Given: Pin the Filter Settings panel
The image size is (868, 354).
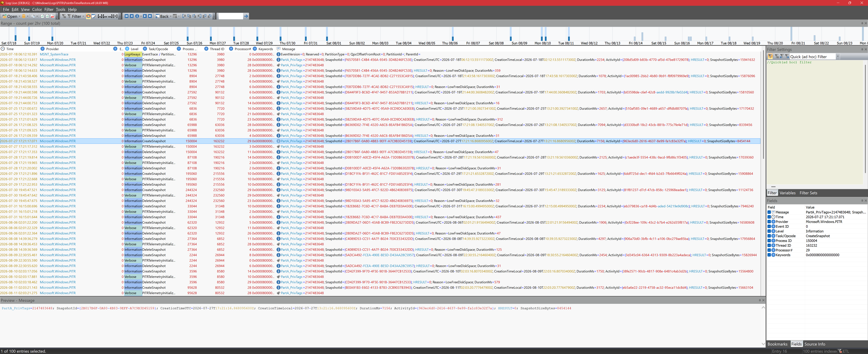Looking at the screenshot, I should tap(862, 49).
